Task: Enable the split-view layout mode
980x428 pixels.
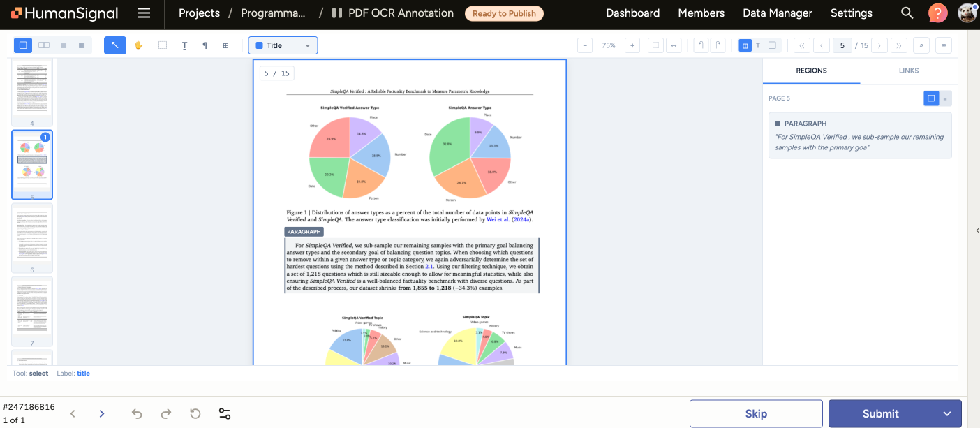Action: pyautogui.click(x=43, y=45)
